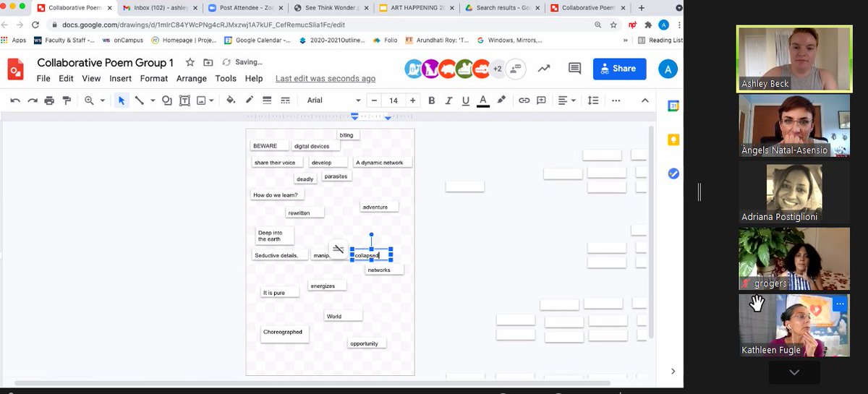
Task: Click the font size field showing 14
Action: click(393, 100)
